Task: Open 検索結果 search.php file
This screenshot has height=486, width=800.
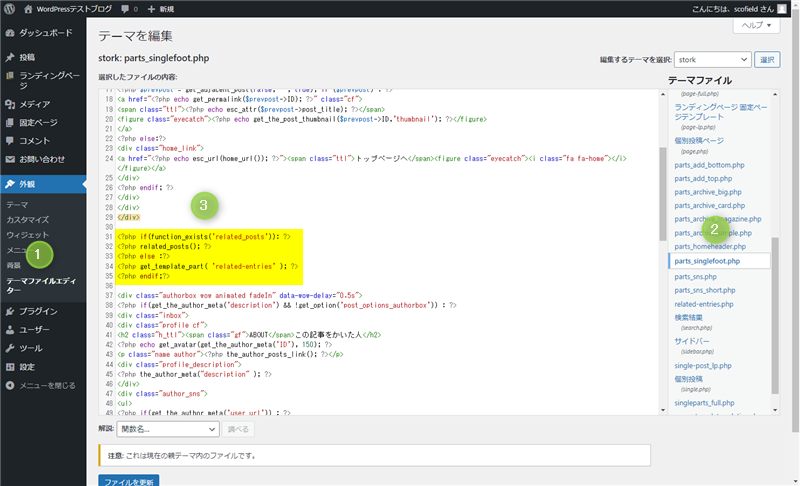Action: click(x=688, y=317)
